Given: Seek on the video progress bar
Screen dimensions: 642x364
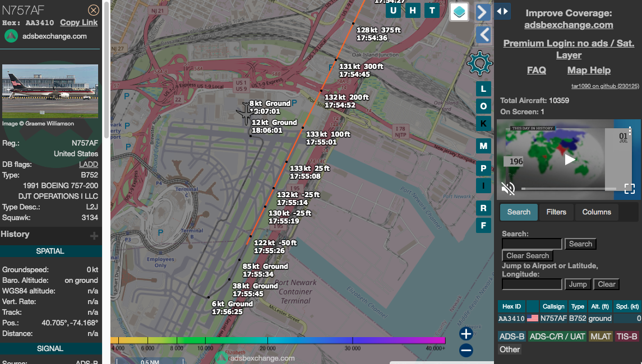Looking at the screenshot, I should [x=569, y=189].
